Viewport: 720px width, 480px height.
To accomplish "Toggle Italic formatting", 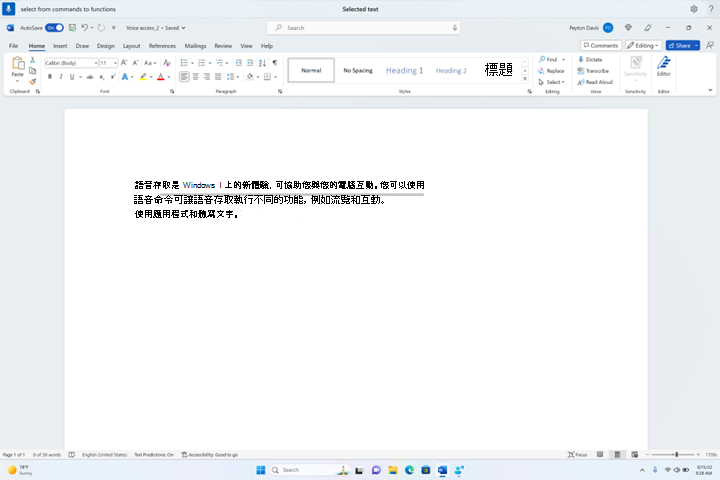I will pos(61,77).
